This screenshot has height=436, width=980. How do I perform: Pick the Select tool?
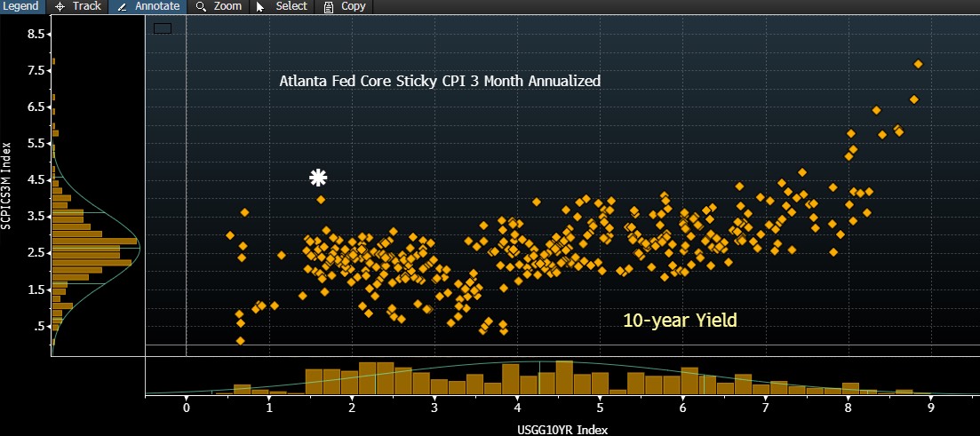pos(282,6)
